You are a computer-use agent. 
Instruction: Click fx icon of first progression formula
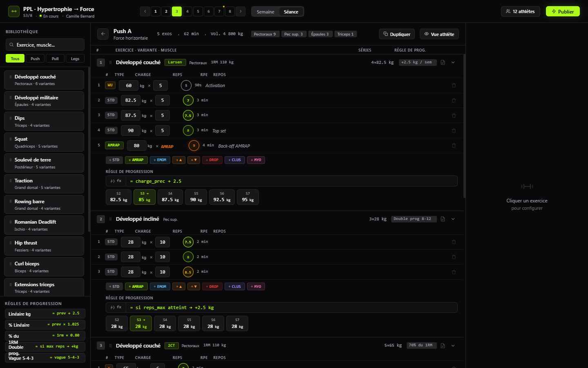click(x=116, y=181)
